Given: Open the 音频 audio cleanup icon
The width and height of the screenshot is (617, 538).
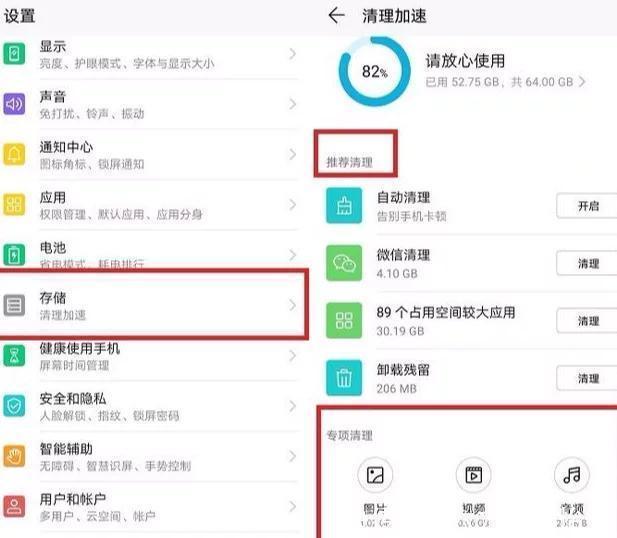Looking at the screenshot, I should click(572, 475).
